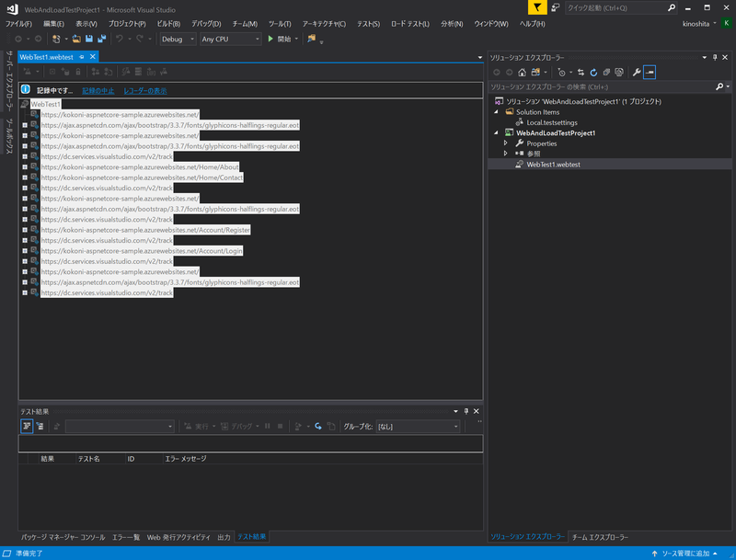Click the Find in Files icon
The height and width of the screenshot is (560, 736).
(x=311, y=39)
